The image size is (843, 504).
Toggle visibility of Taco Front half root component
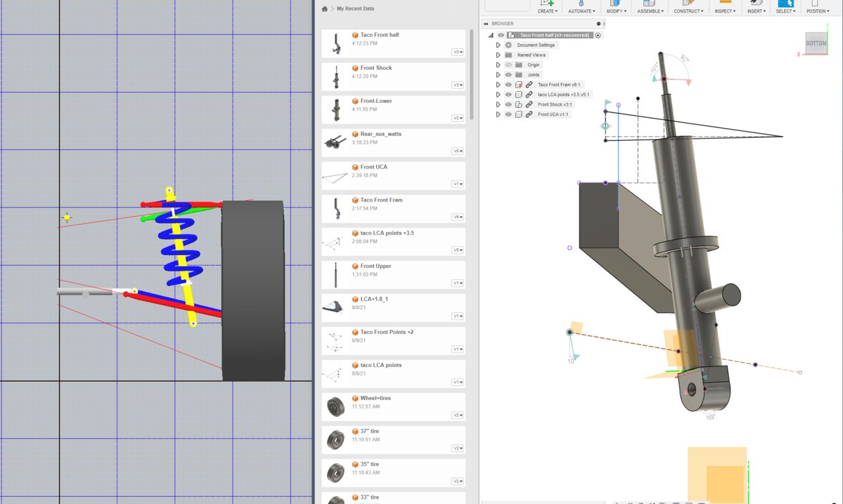point(501,35)
